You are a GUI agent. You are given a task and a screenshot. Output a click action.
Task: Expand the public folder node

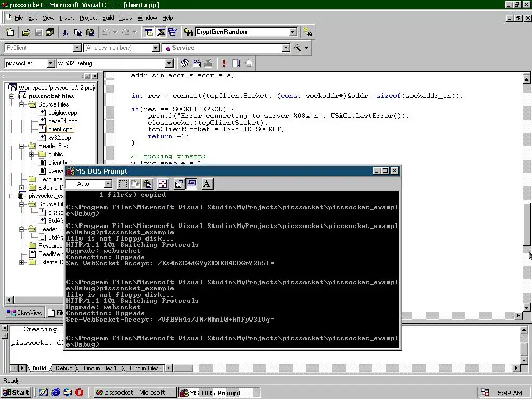coord(32,154)
